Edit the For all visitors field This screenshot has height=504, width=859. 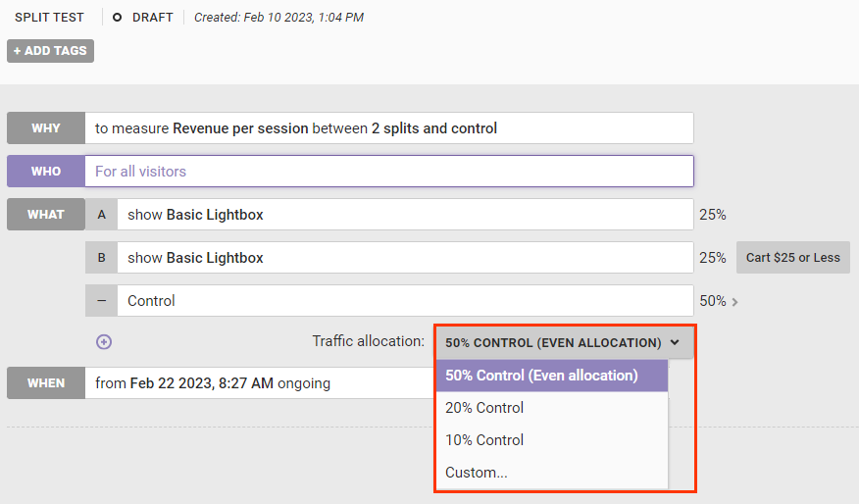(x=389, y=172)
